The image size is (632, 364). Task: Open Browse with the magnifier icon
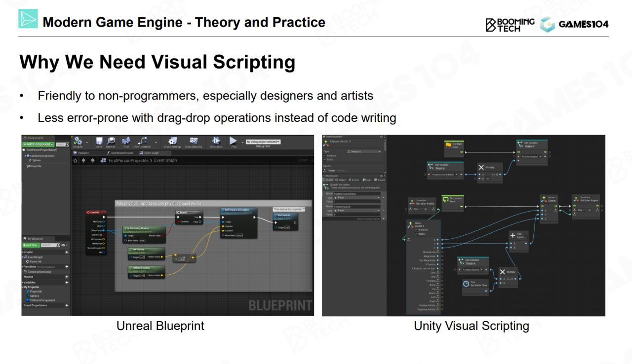[x=111, y=142]
